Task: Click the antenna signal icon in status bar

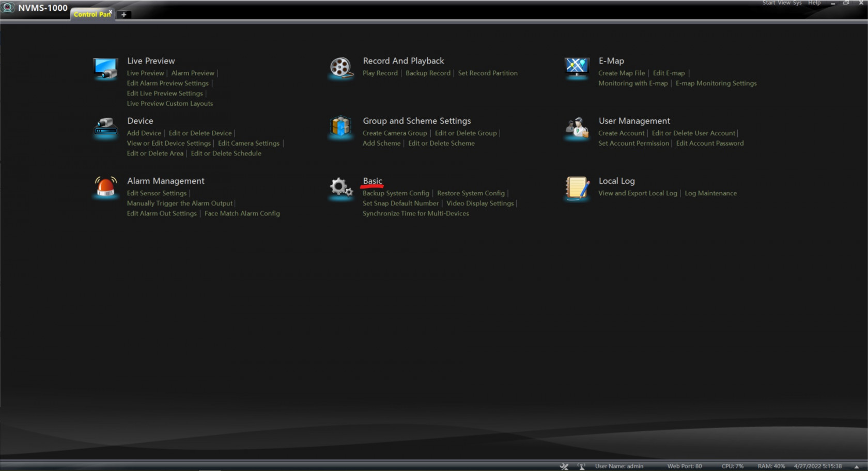Action: (581, 466)
